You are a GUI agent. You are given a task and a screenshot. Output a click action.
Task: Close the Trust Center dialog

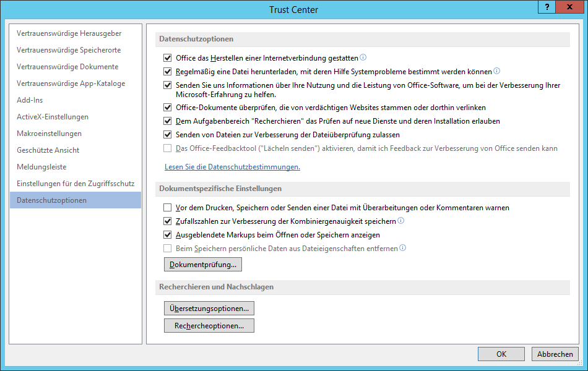(570, 7)
